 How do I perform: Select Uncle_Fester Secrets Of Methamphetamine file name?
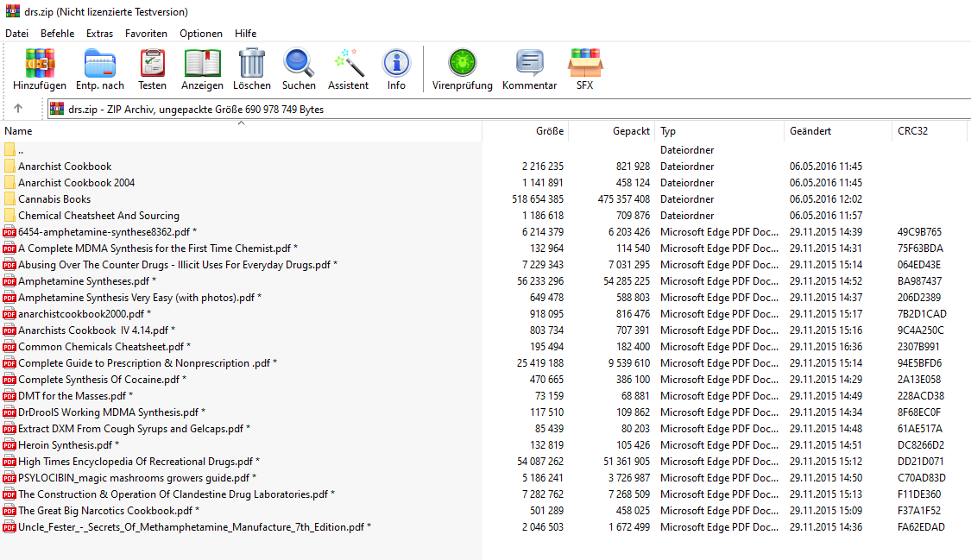click(194, 527)
